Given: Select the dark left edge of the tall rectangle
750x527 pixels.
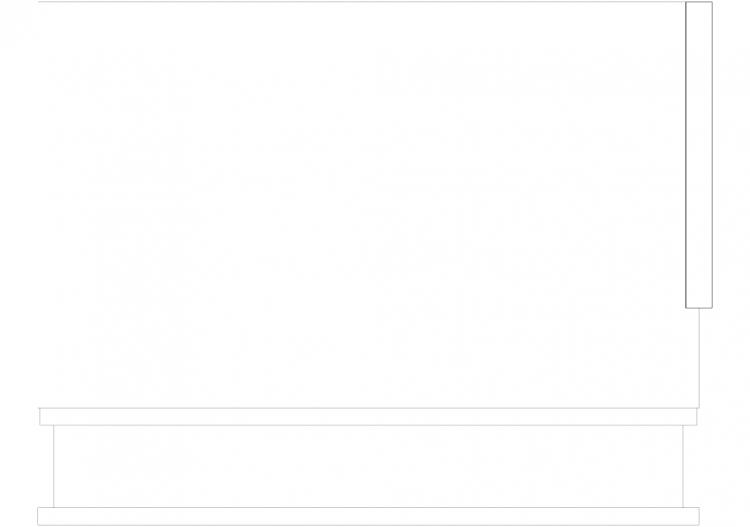Looking at the screenshot, I should point(686,155).
